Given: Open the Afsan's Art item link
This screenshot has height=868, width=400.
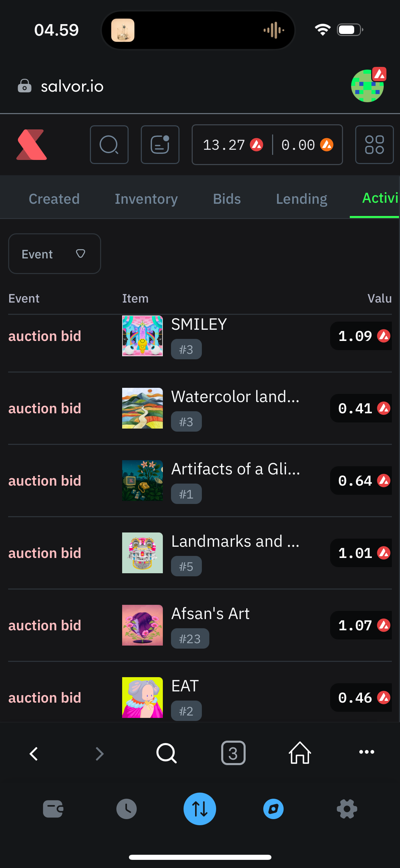Looking at the screenshot, I should [210, 614].
